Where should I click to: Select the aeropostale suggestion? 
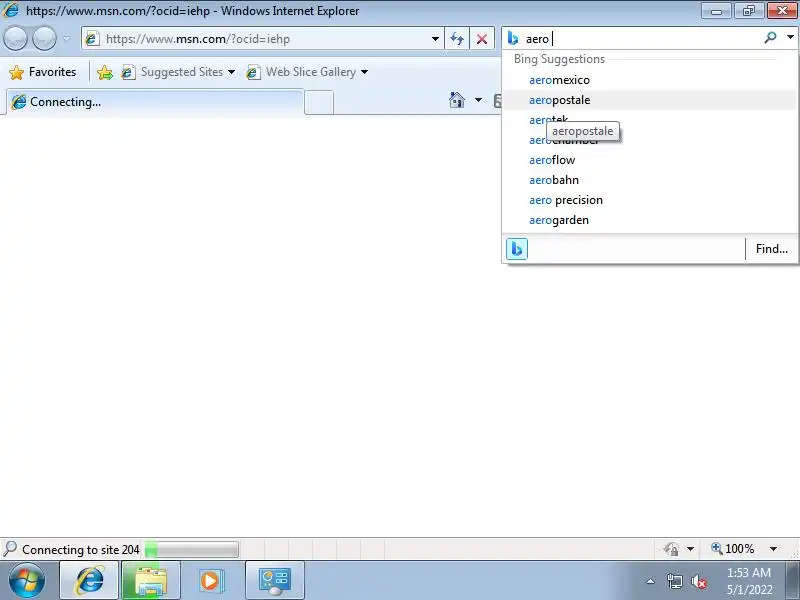[649, 100]
